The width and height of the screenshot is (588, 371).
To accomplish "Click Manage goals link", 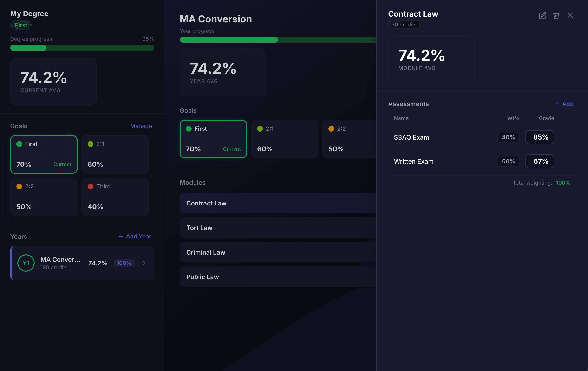I will coord(141,126).
